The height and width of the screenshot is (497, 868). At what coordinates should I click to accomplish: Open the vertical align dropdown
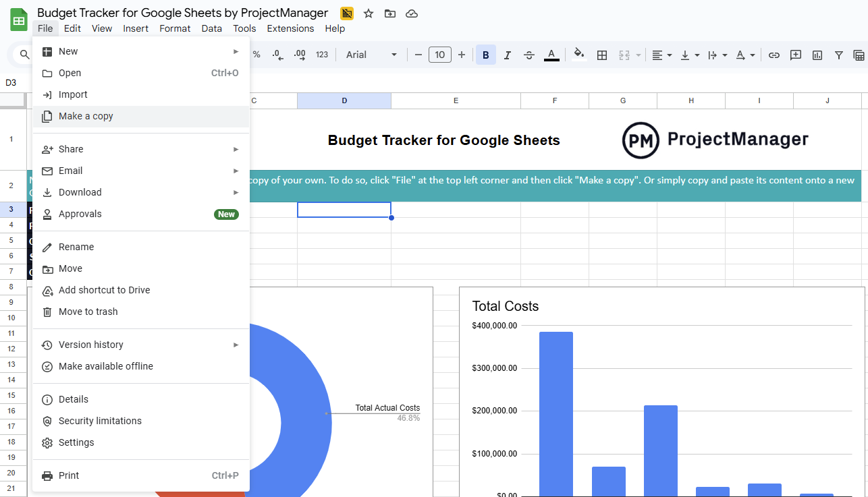pyautogui.click(x=689, y=55)
